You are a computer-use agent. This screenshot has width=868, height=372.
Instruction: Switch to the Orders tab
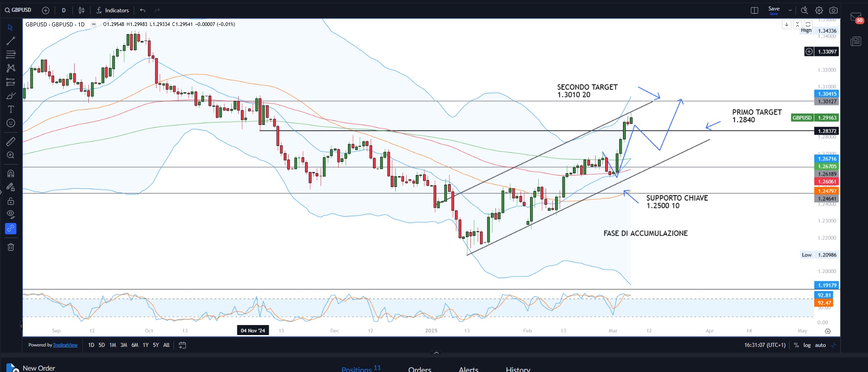click(x=419, y=369)
